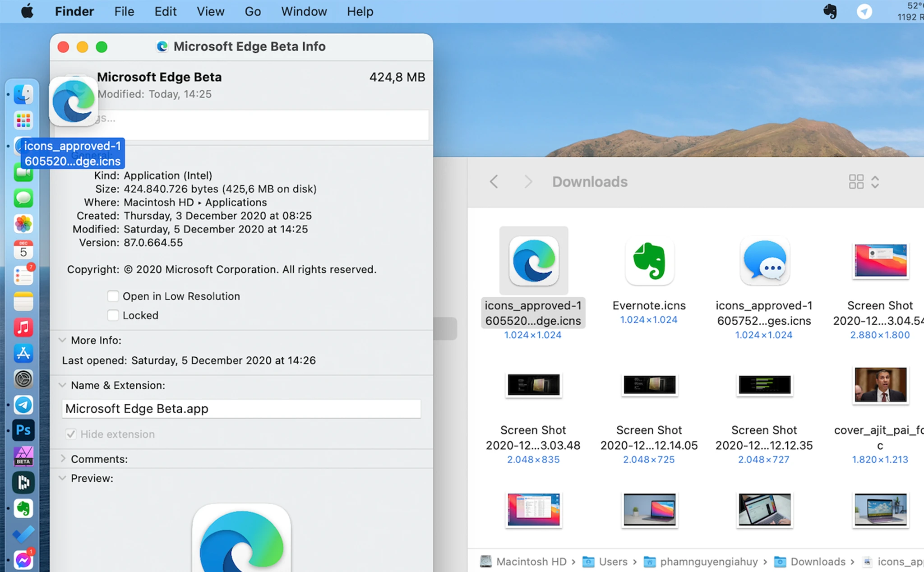Select Screen Shot 2020-12...12.12.35 file

pyautogui.click(x=764, y=385)
